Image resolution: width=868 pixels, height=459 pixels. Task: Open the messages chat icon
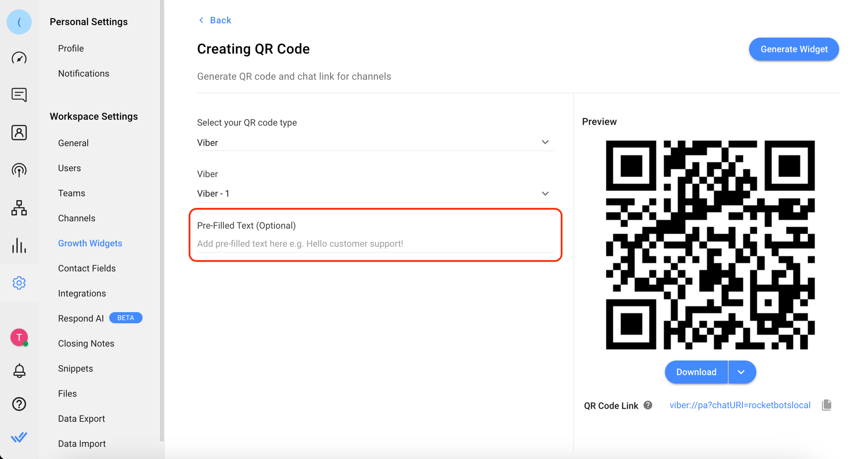pyautogui.click(x=19, y=95)
